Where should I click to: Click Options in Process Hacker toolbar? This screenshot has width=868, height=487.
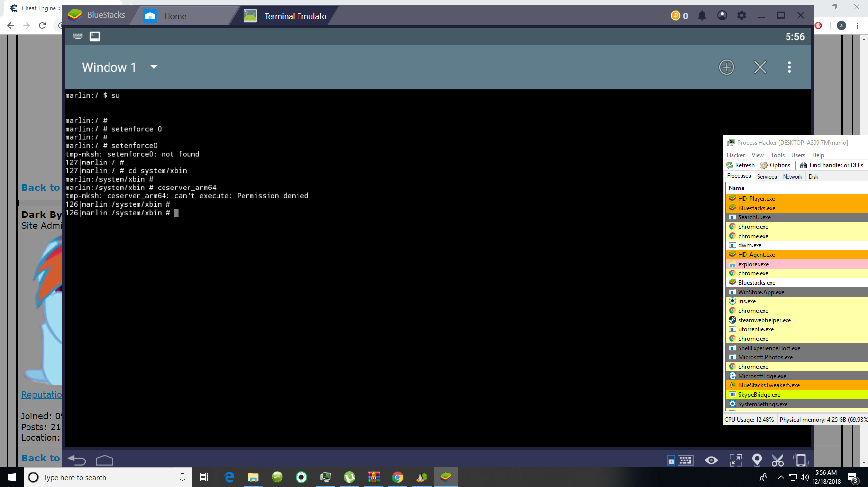click(x=776, y=165)
